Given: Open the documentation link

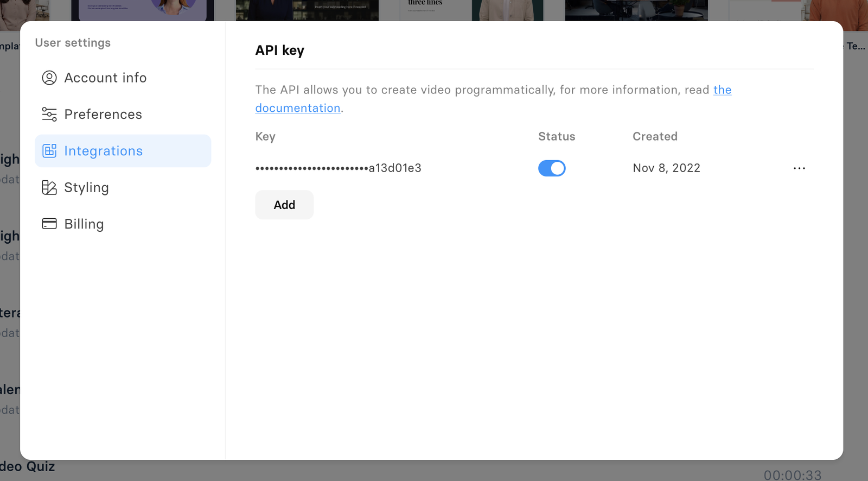Looking at the screenshot, I should [x=298, y=108].
